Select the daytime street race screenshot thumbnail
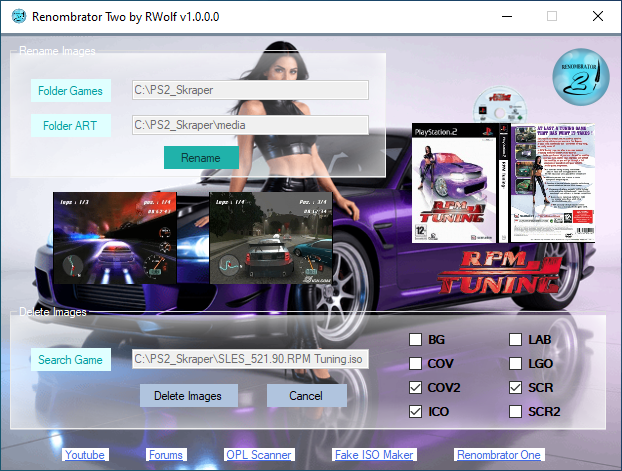The width and height of the screenshot is (622, 471). point(271,238)
